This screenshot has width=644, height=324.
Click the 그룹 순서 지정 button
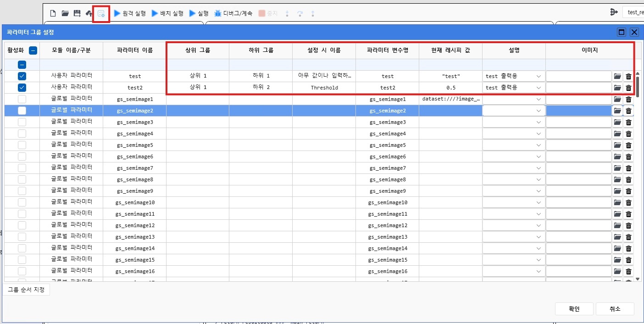[27, 290]
